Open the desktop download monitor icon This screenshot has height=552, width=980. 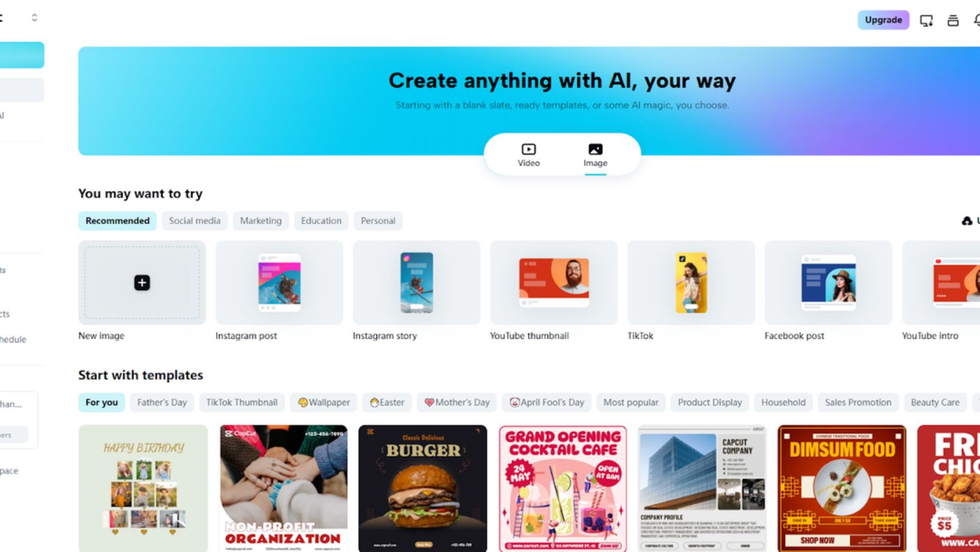tap(926, 21)
